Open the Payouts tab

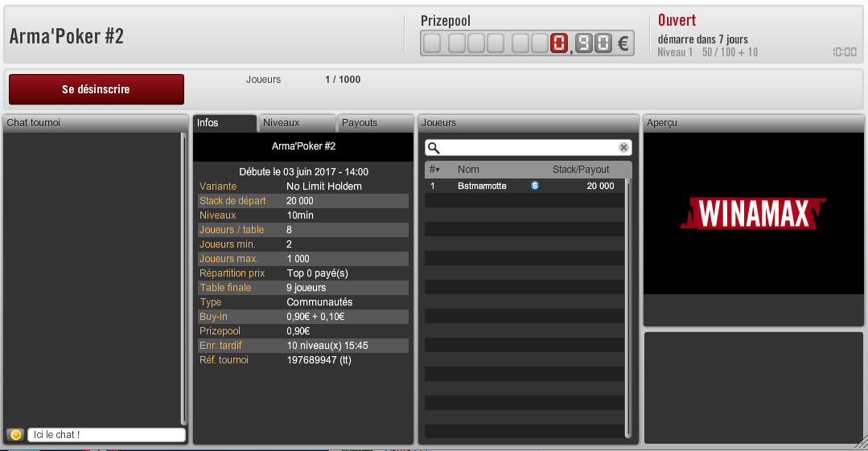(x=375, y=123)
